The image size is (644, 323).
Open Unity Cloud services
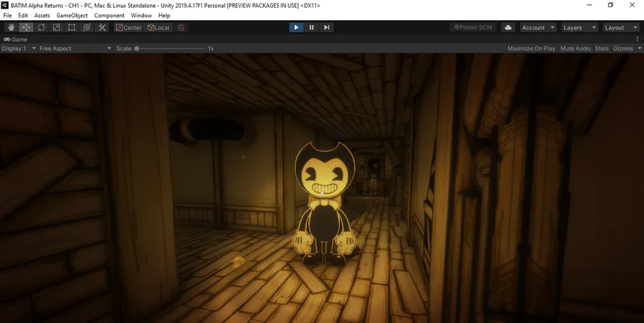(x=508, y=27)
